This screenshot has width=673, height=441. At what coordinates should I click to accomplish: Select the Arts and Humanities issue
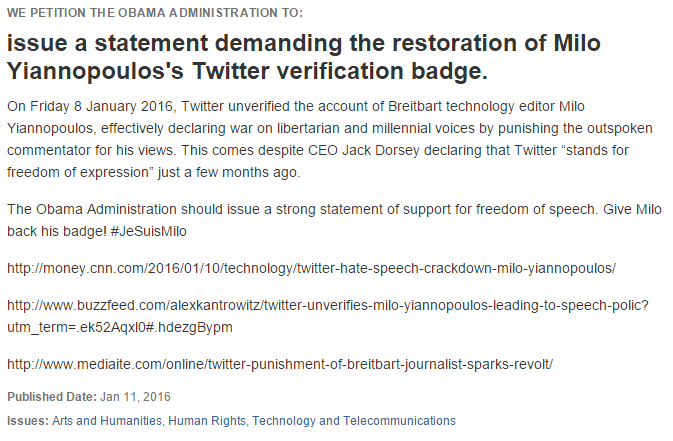pyautogui.click(x=107, y=421)
